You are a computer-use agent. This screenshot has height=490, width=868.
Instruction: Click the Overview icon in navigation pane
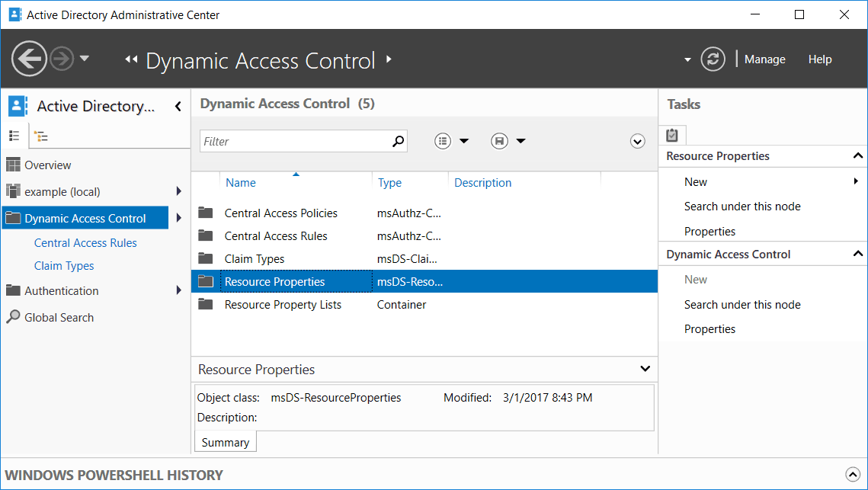(x=13, y=165)
